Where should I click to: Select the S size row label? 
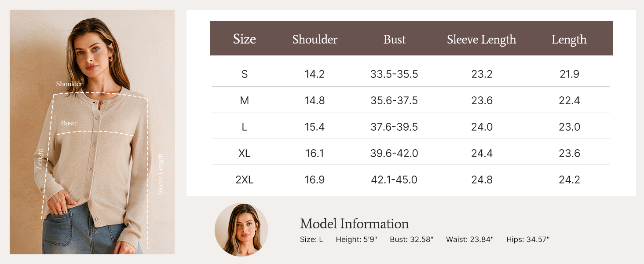click(x=245, y=74)
